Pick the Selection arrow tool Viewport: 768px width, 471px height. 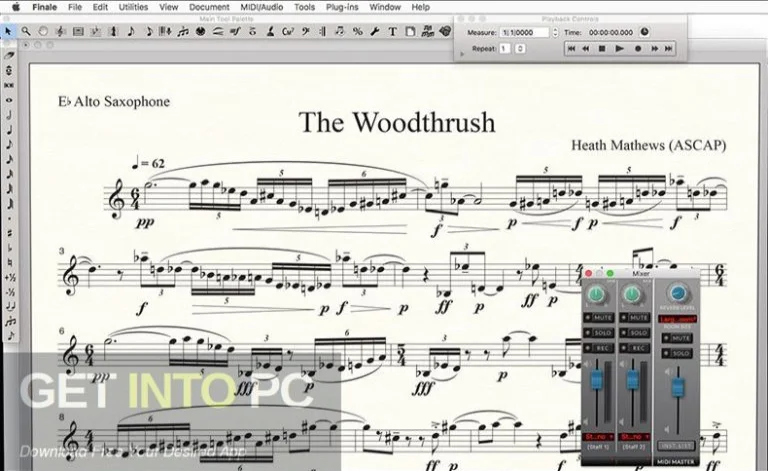pyautogui.click(x=9, y=32)
